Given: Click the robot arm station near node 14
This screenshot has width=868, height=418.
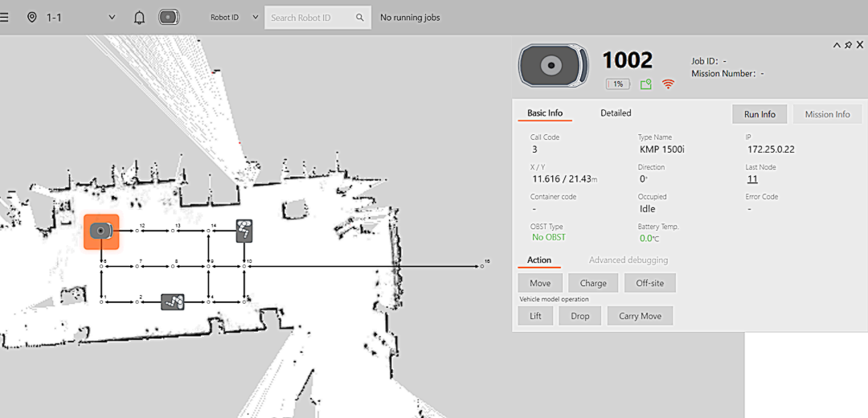Looking at the screenshot, I should click(x=244, y=231).
